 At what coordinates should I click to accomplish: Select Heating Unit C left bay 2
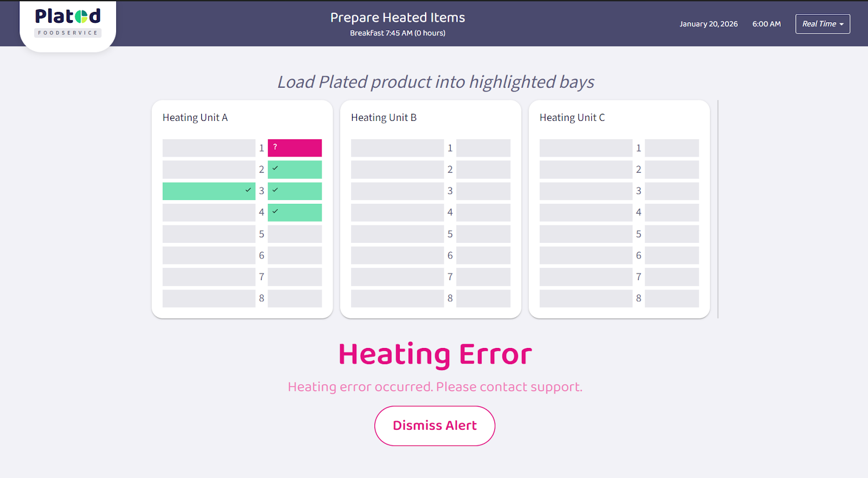point(586,170)
